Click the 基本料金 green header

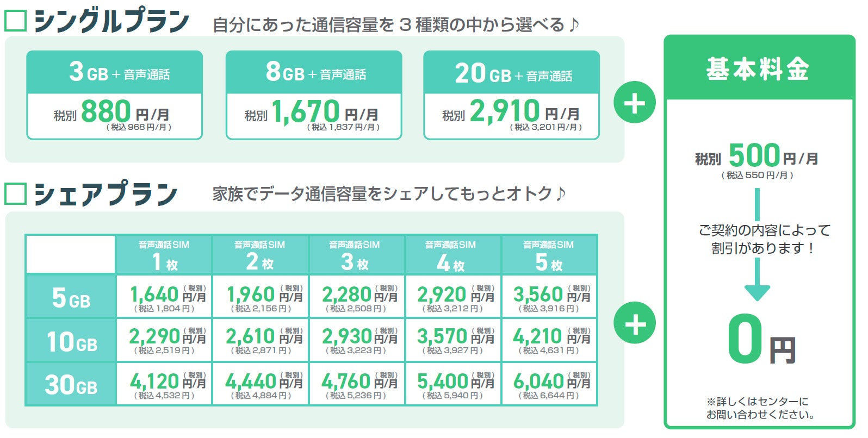click(x=759, y=69)
